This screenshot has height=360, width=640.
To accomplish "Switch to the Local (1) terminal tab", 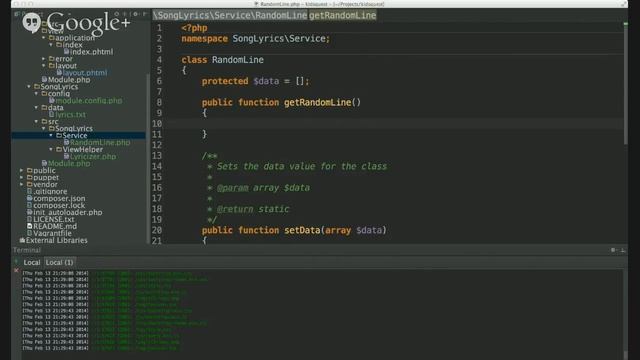I will (60, 262).
